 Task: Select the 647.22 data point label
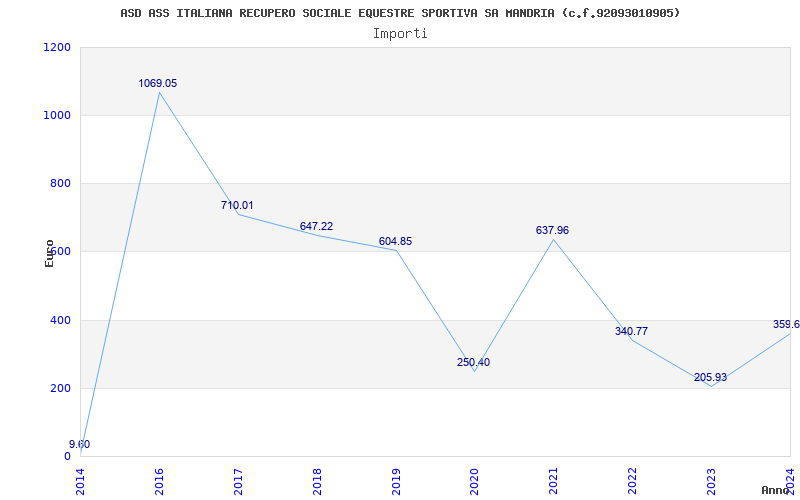click(316, 227)
